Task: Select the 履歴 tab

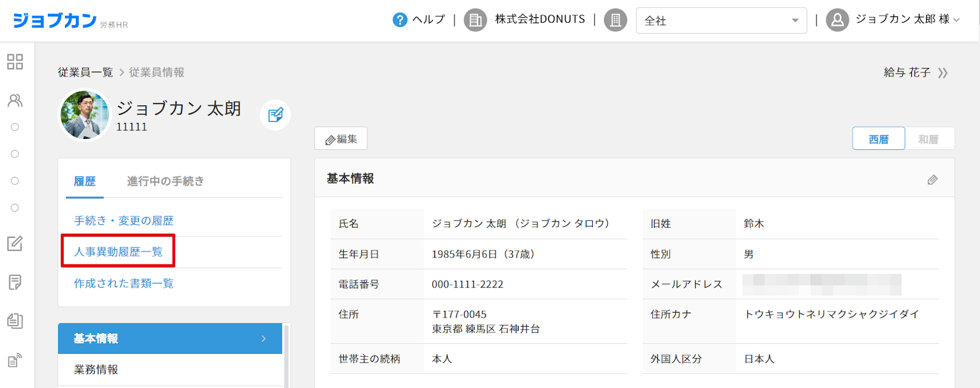Action: pos(85,181)
